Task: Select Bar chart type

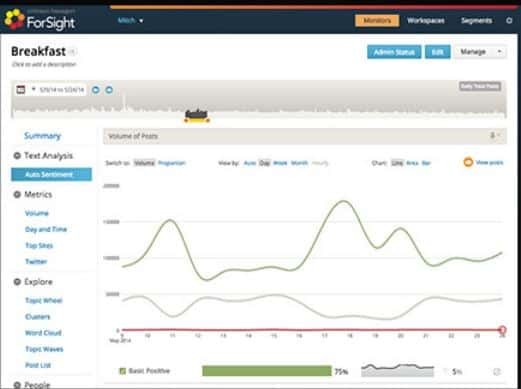Action: coord(426,163)
